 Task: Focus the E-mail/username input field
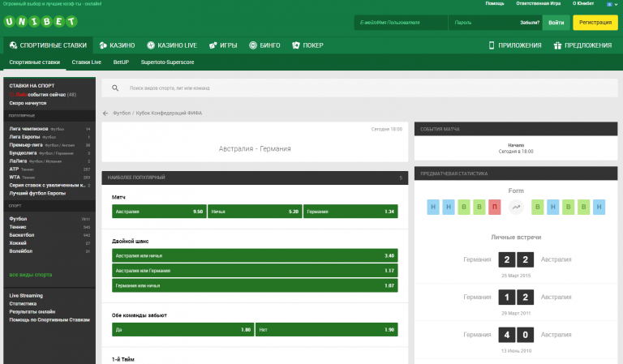click(x=401, y=23)
